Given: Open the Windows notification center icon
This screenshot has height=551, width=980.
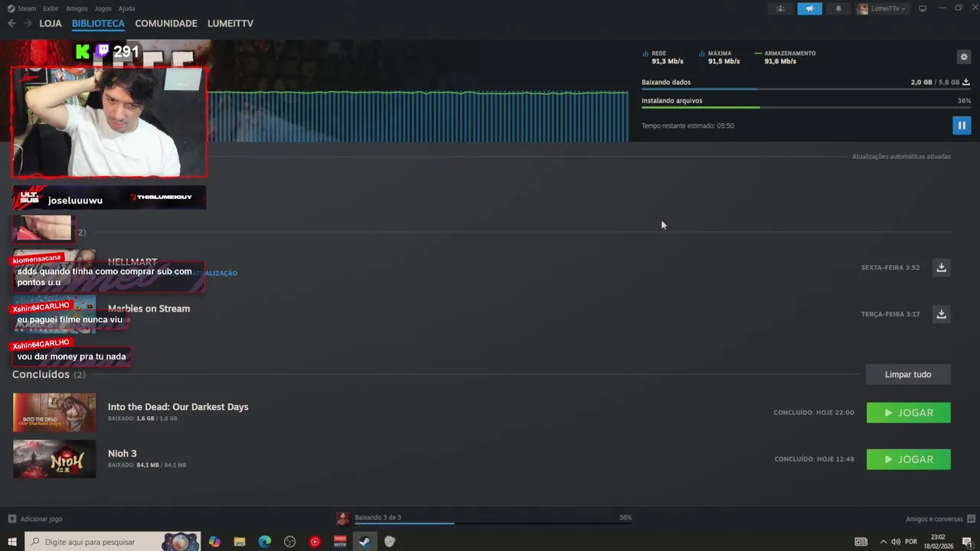Looking at the screenshot, I should (x=967, y=542).
